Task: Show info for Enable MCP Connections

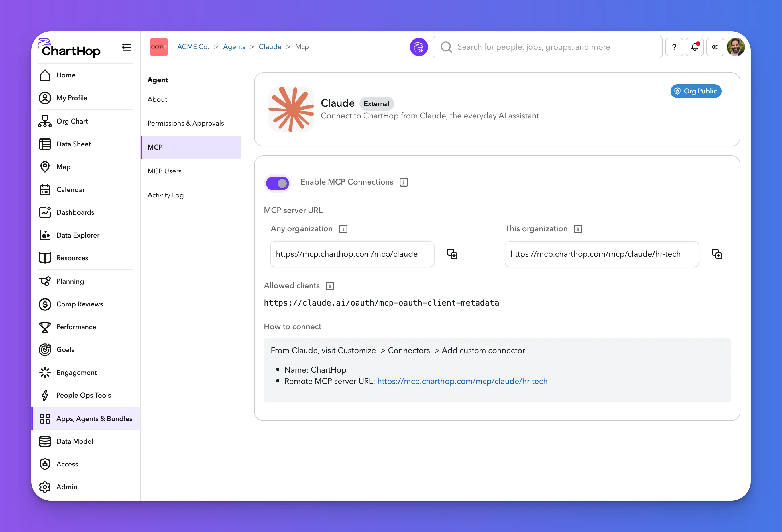Action: click(404, 182)
